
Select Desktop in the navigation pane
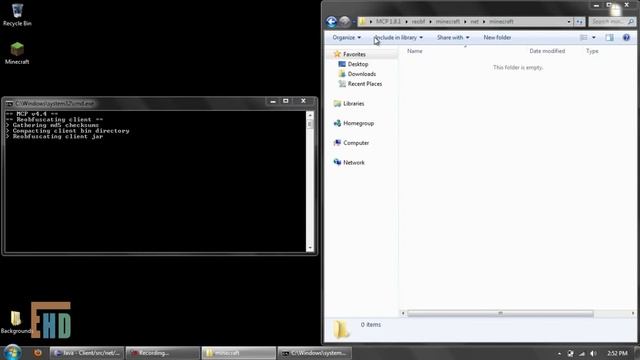(x=358, y=64)
